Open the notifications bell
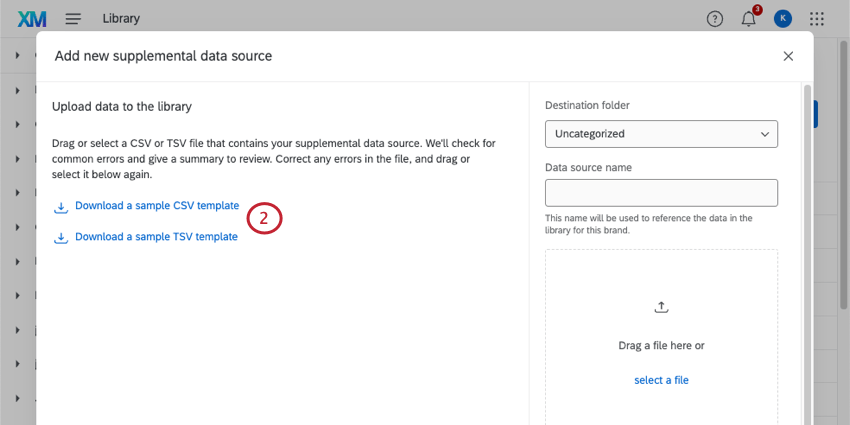 click(x=748, y=18)
